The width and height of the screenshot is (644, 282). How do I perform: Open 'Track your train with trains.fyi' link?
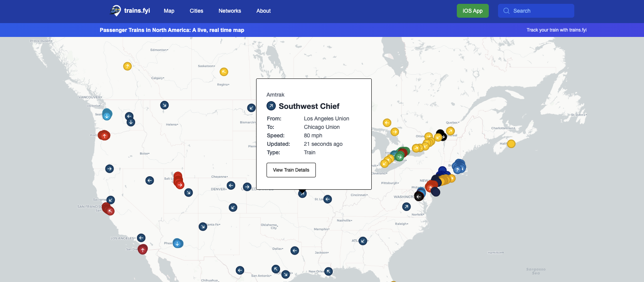(557, 30)
